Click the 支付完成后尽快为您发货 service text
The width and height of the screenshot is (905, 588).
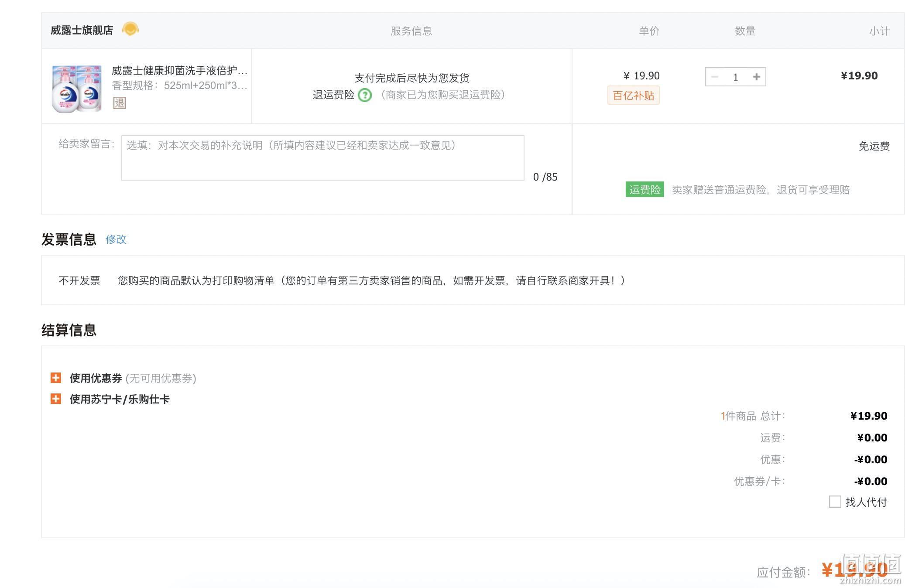411,78
